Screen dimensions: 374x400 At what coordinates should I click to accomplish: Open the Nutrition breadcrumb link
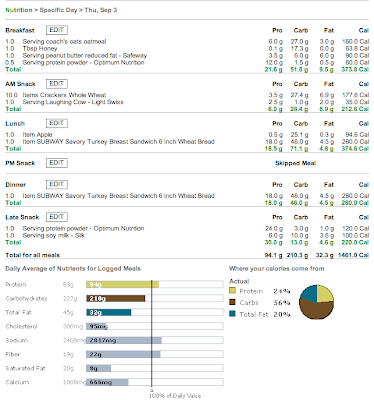[19, 10]
